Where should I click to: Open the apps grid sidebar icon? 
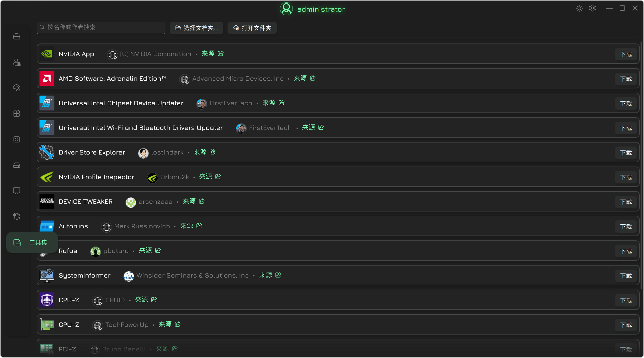[x=17, y=114]
